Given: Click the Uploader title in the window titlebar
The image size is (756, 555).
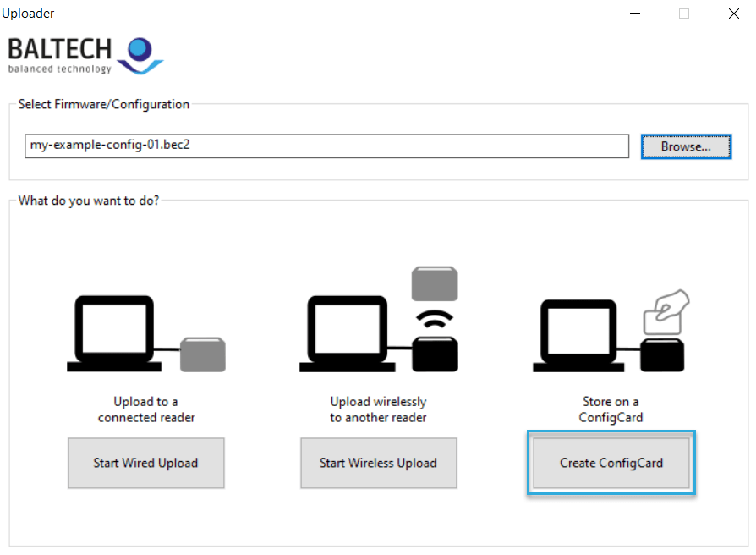Looking at the screenshot, I should (29, 13).
